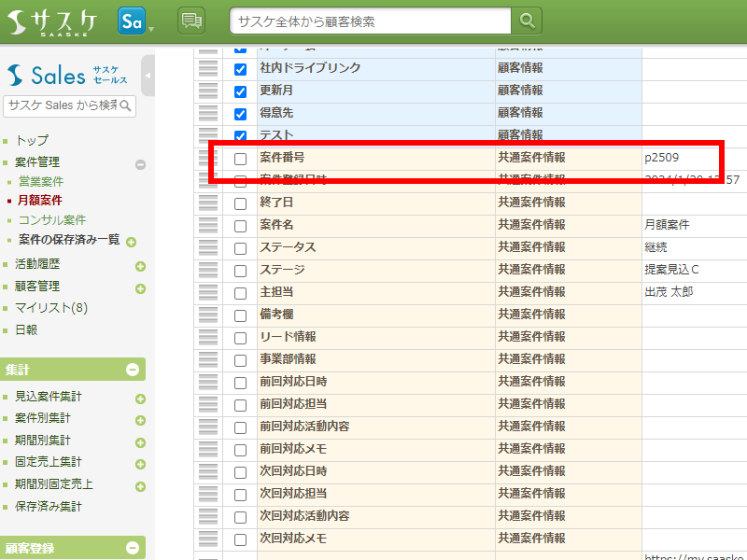Open the マイリスト(8) link
This screenshot has width=747, height=560.
pyautogui.click(x=51, y=308)
